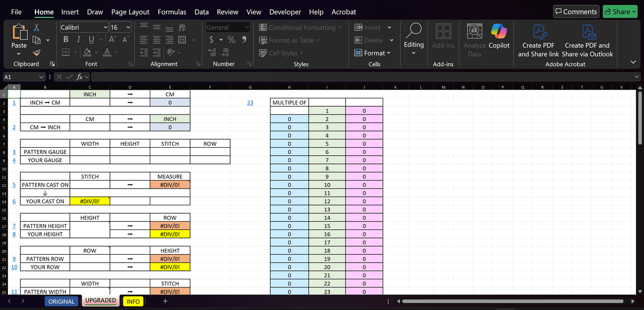
Task: Click the Cut scissors icon
Action: click(x=36, y=27)
